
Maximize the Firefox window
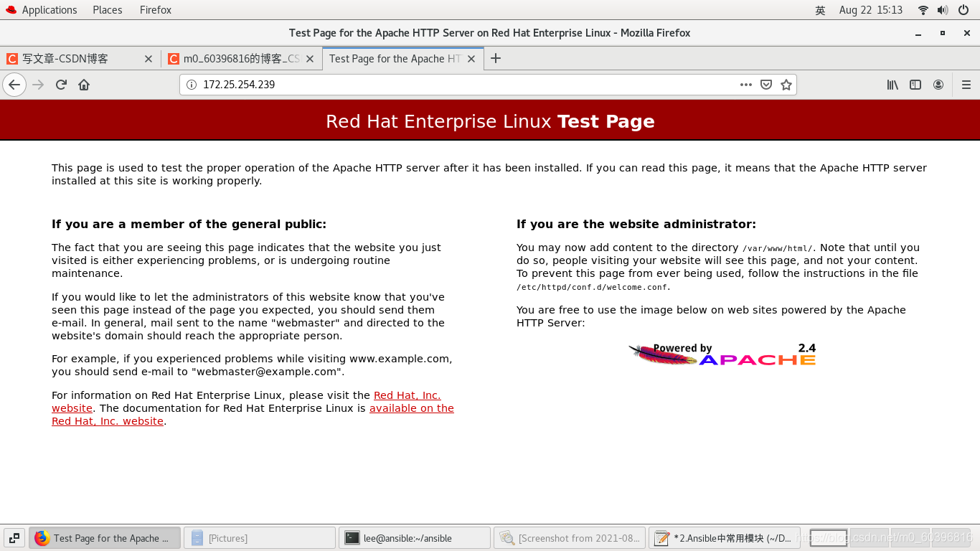click(943, 33)
